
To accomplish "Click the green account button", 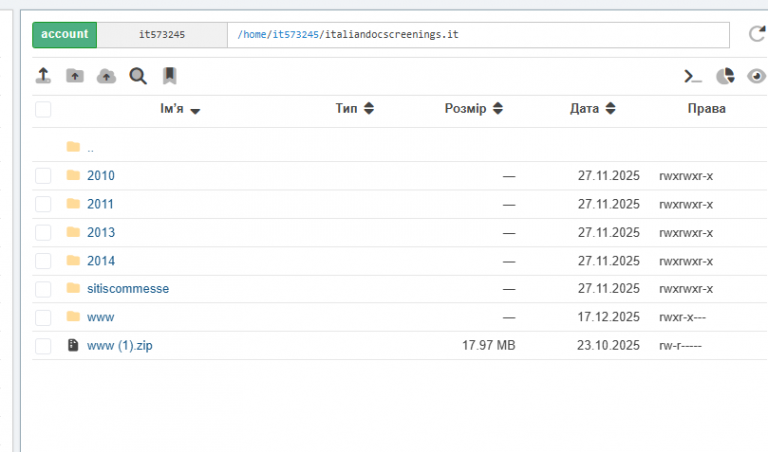I will coord(65,34).
